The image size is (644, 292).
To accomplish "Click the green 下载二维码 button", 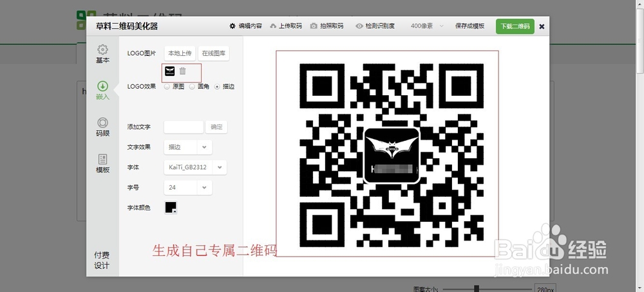I will pos(515,26).
